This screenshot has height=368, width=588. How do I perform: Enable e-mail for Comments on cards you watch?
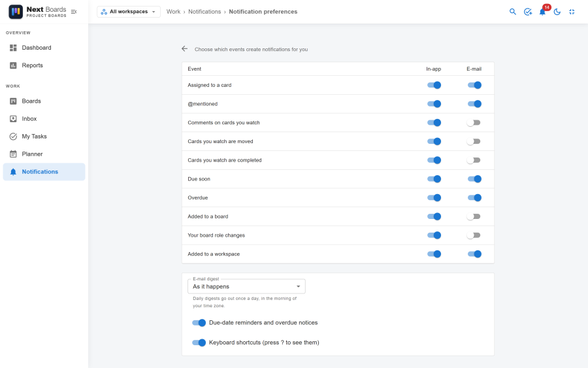(x=474, y=123)
